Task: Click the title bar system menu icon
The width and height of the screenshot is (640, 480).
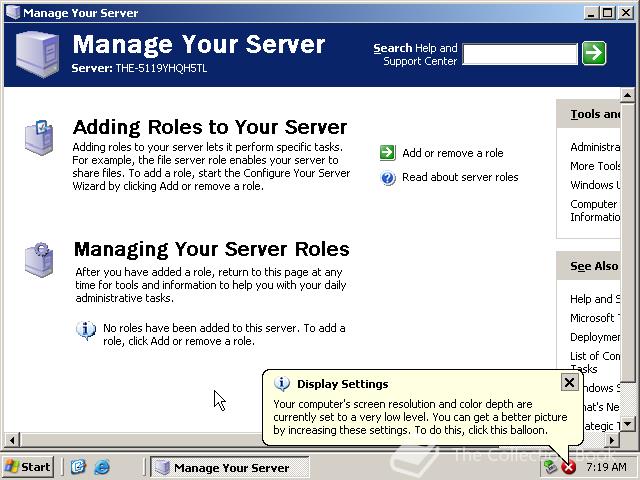Action: tap(13, 12)
